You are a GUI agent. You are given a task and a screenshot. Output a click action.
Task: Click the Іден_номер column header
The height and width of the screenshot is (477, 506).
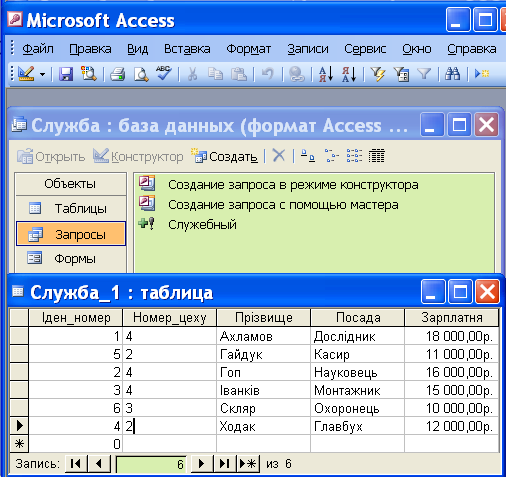click(x=76, y=317)
